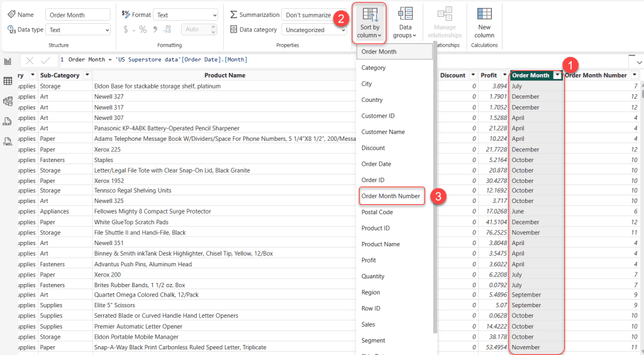644x355 pixels.
Task: Select Product ID in sort list
Action: 394,228
